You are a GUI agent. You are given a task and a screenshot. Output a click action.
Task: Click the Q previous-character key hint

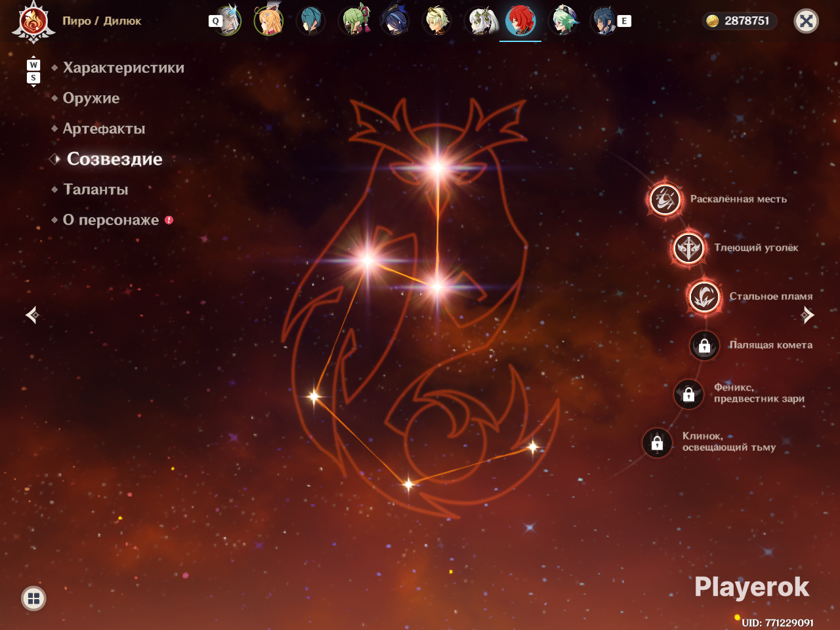coord(215,21)
